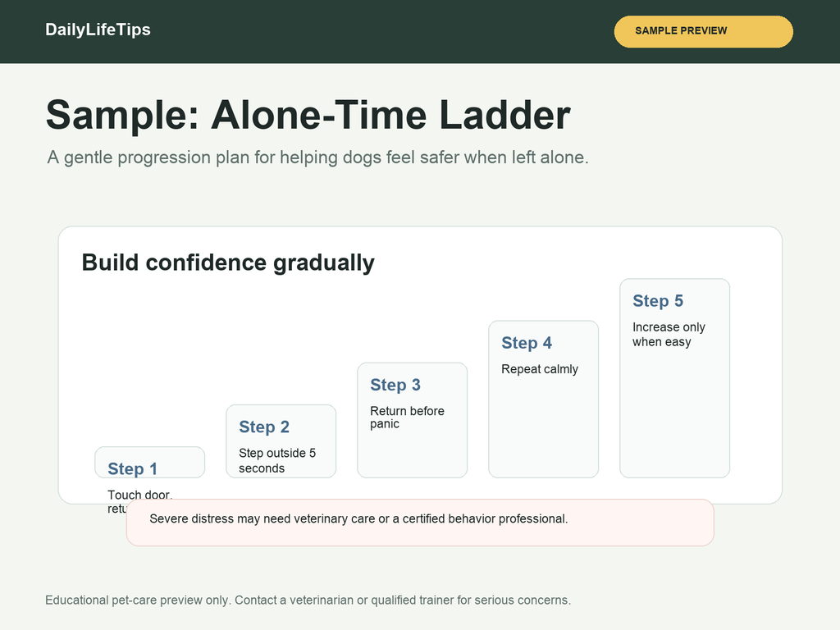The width and height of the screenshot is (840, 630).
Task: Click the Step 5 heading
Action: (658, 301)
